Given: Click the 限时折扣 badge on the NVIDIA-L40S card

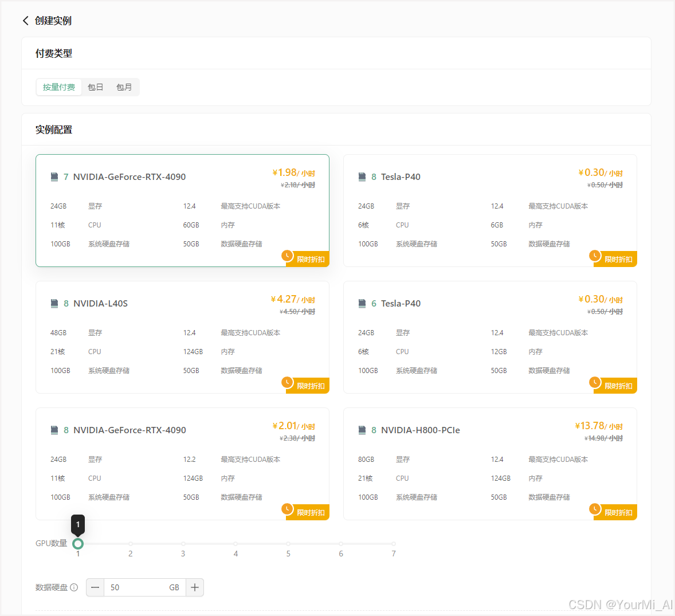Looking at the screenshot, I should pos(310,386).
